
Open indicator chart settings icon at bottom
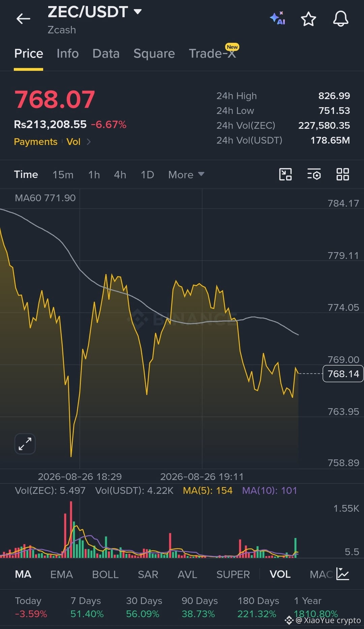click(342, 574)
